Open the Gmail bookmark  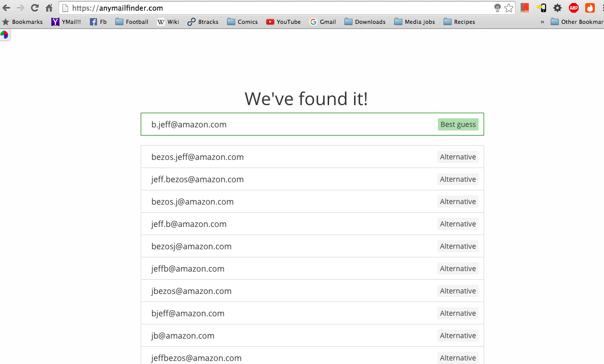coord(323,22)
